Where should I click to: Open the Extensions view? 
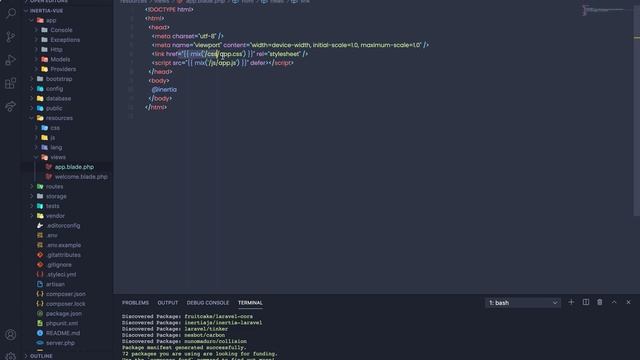[x=11, y=83]
